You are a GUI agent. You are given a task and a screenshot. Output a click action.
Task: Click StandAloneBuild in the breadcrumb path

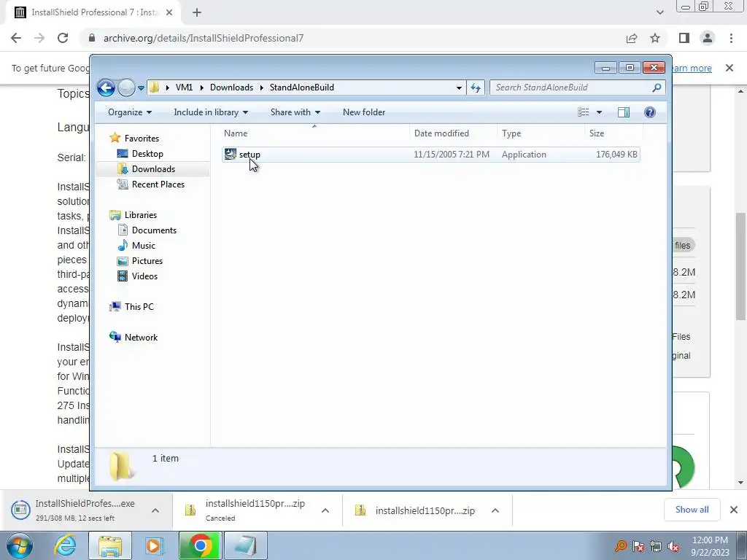pyautogui.click(x=301, y=87)
